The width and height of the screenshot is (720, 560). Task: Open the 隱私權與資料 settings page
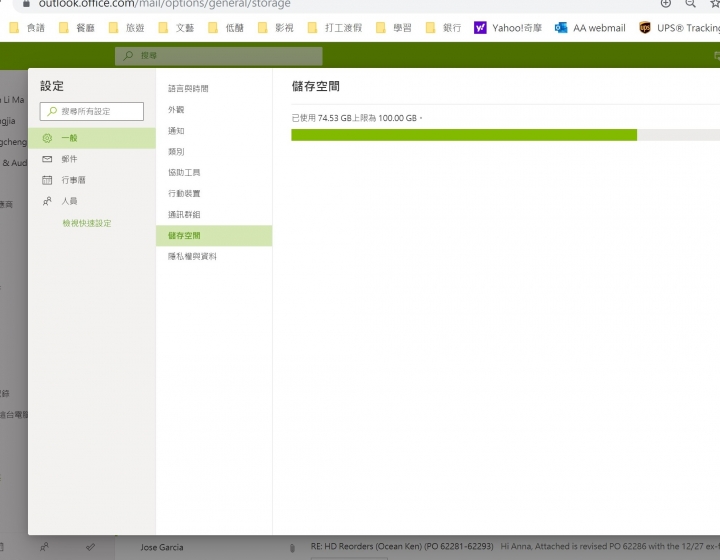coord(214,257)
